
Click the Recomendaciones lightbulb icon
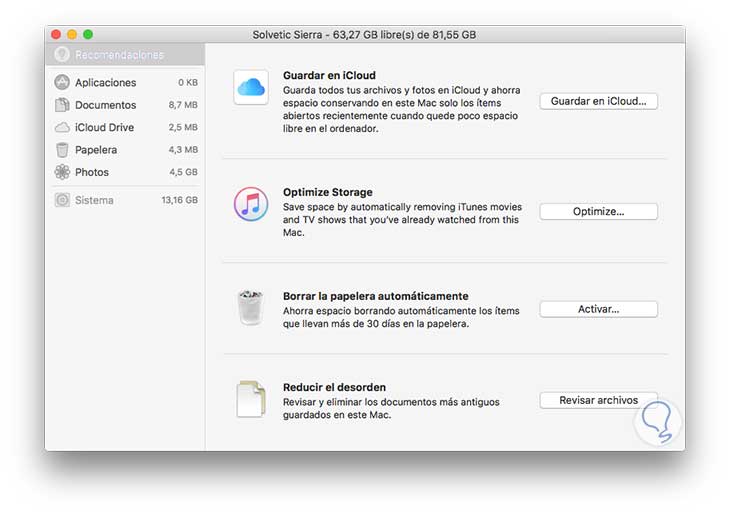tap(62, 54)
